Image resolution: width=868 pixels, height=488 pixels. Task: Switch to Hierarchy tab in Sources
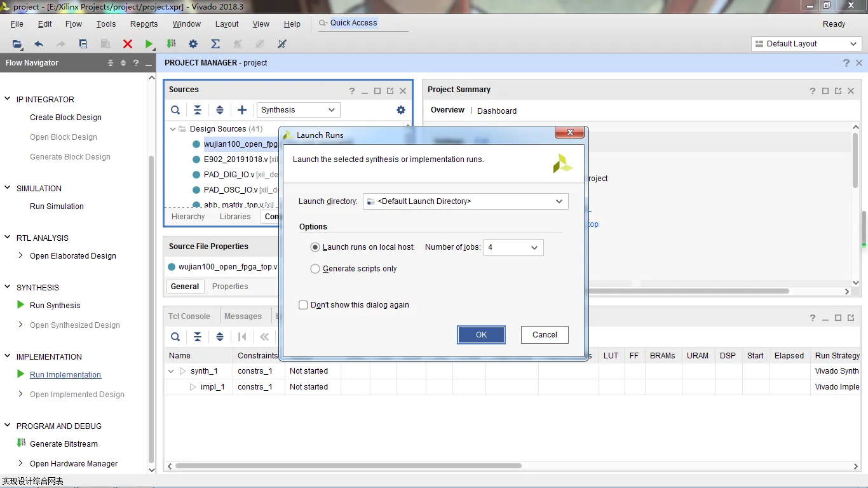(x=188, y=217)
